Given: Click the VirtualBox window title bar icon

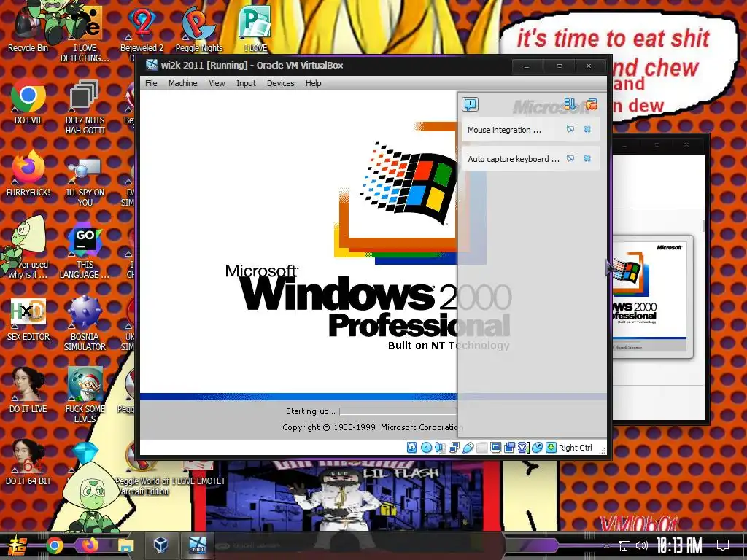Looking at the screenshot, I should tap(152, 65).
